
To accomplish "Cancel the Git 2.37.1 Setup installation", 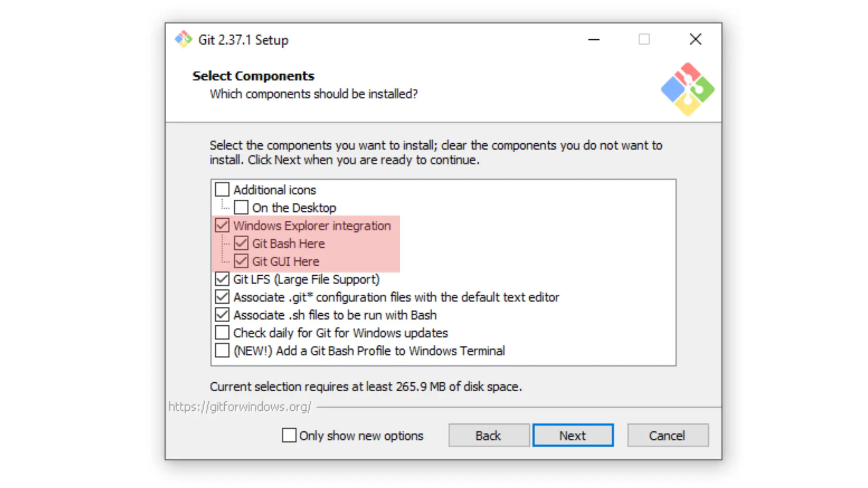I will click(667, 436).
